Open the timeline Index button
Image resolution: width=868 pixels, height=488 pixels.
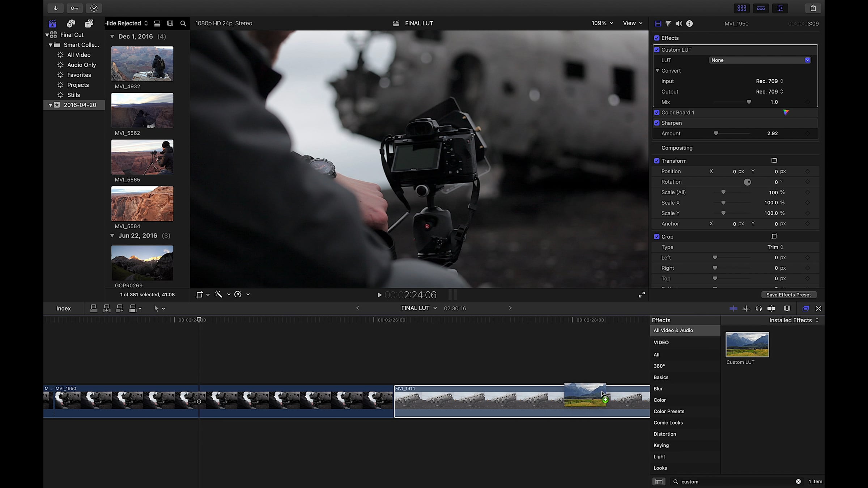tap(63, 308)
